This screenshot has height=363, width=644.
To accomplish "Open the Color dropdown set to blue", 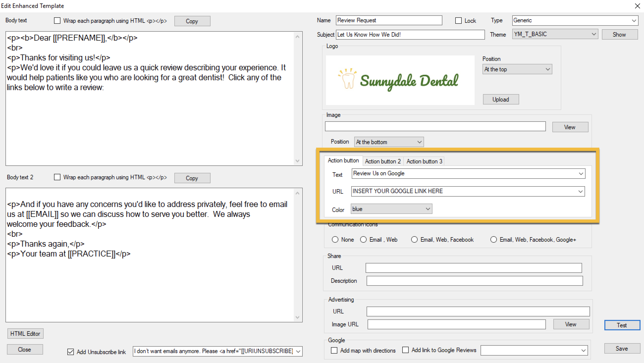I will click(x=391, y=209).
